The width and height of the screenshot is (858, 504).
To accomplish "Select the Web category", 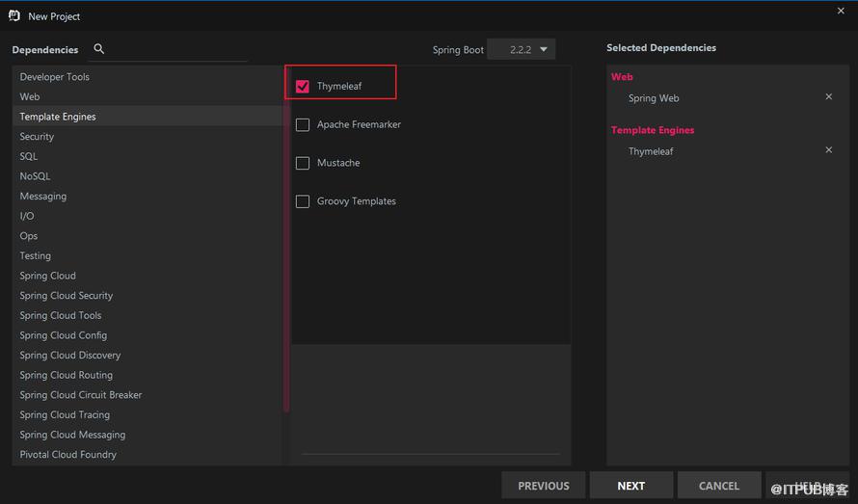I will [x=147, y=96].
